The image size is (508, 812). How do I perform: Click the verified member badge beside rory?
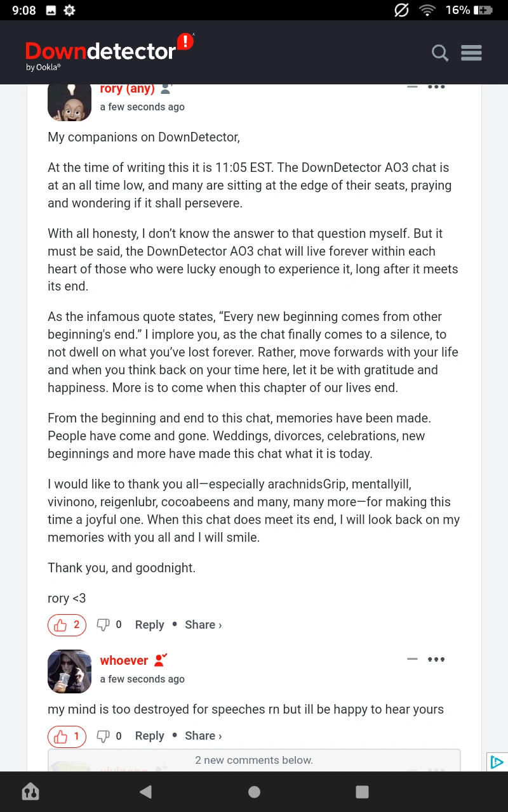pos(165,89)
